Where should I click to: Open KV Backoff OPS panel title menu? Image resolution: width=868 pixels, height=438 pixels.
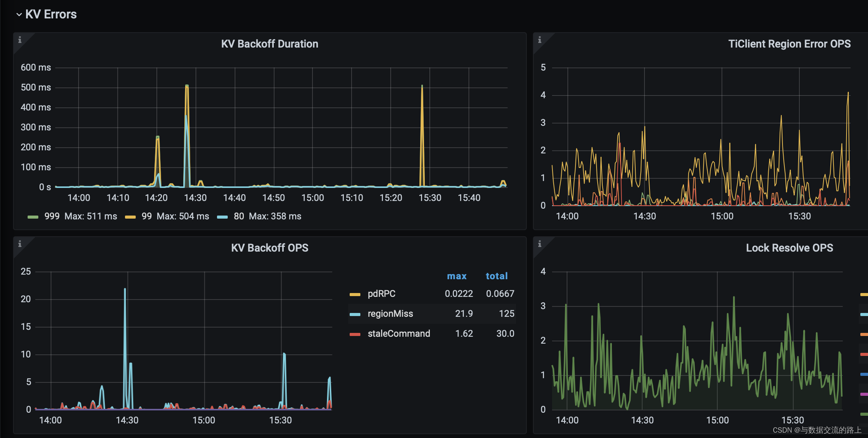(270, 248)
